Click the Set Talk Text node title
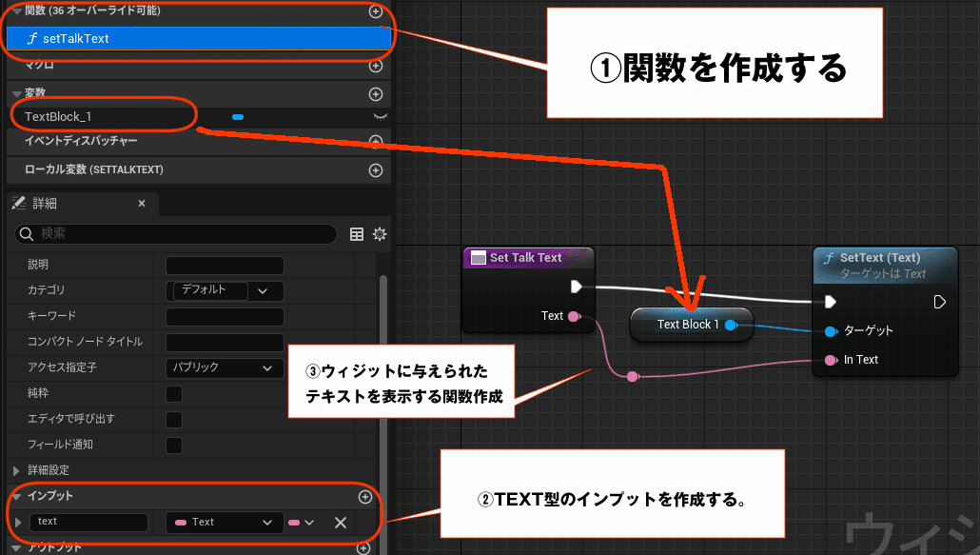 pyautogui.click(x=525, y=257)
